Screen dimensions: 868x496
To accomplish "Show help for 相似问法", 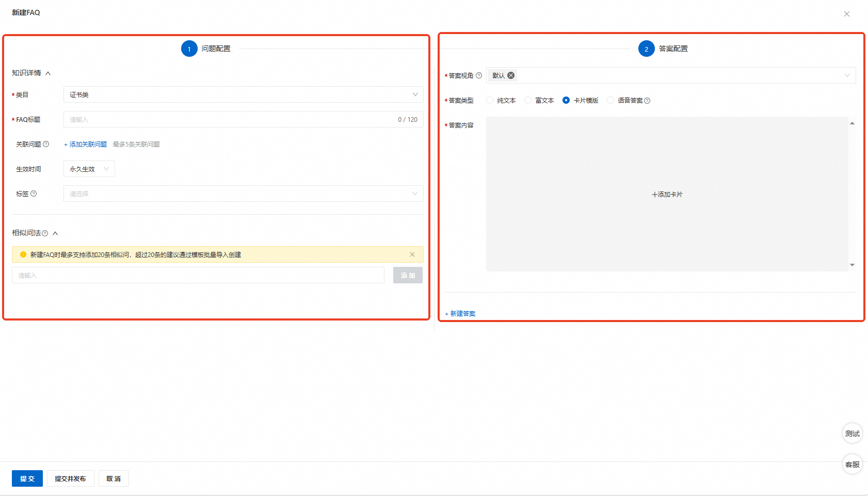I will click(45, 233).
